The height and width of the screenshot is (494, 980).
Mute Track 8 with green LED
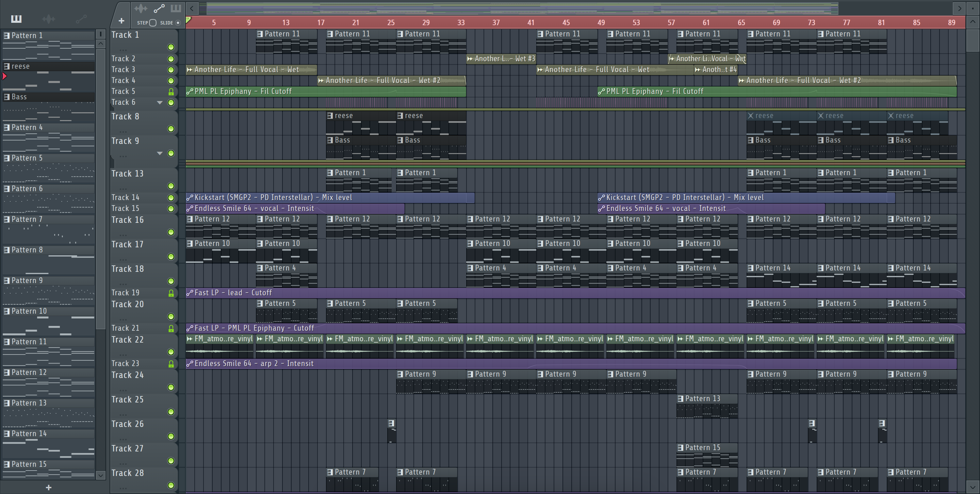point(171,129)
